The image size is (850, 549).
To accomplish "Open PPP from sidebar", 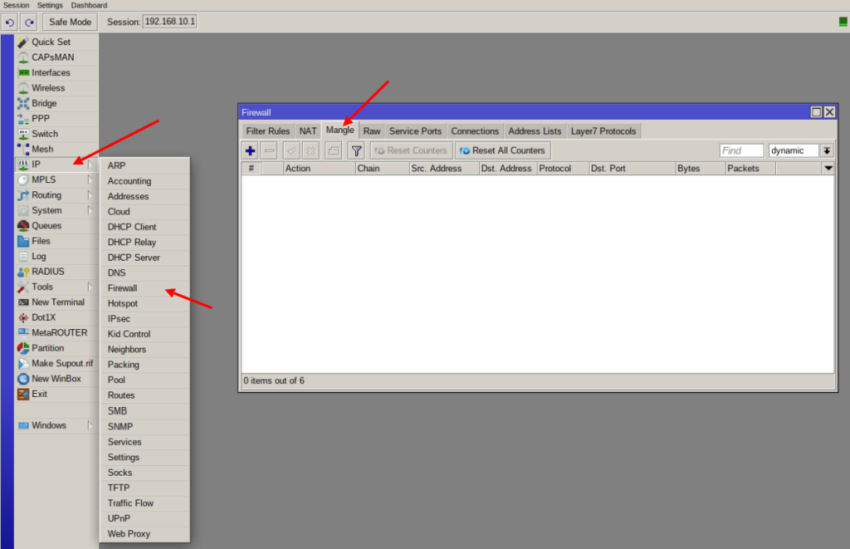I will tap(56, 118).
